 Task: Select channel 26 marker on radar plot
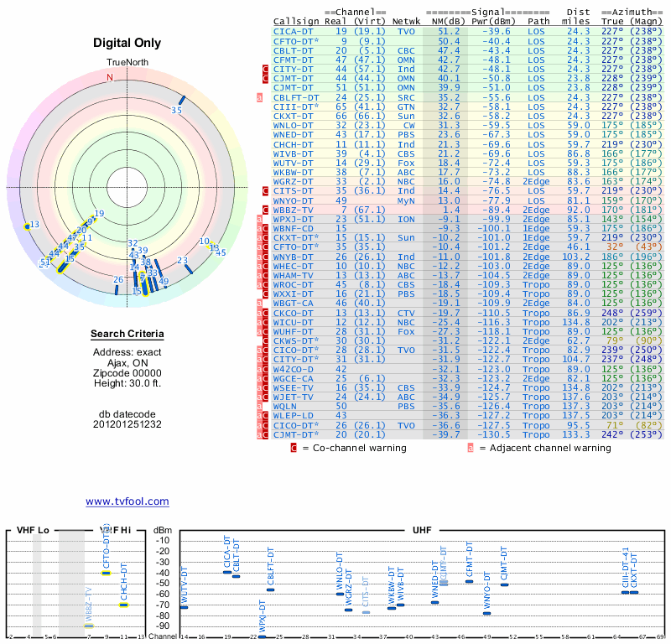pos(118,280)
